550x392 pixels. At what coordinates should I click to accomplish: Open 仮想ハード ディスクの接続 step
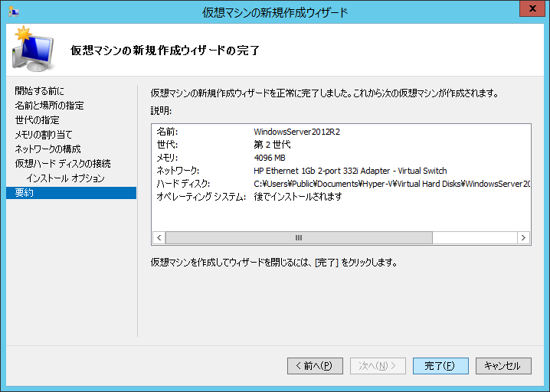pyautogui.click(x=63, y=164)
